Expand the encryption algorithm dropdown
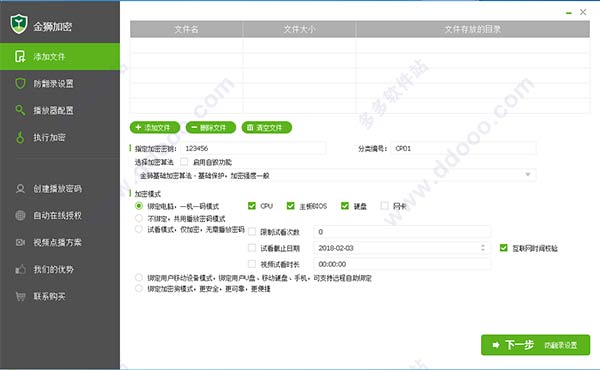Image resolution: width=600 pixels, height=370 pixels. pos(528,175)
